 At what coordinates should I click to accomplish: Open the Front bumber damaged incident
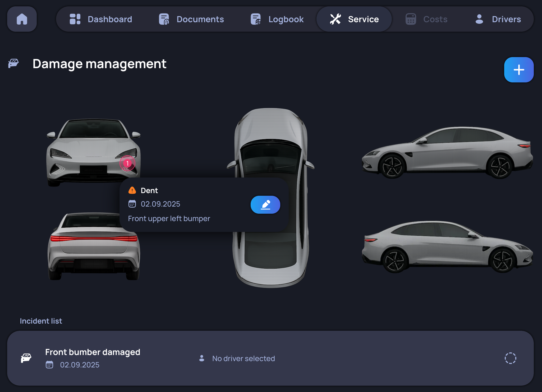tap(93, 352)
